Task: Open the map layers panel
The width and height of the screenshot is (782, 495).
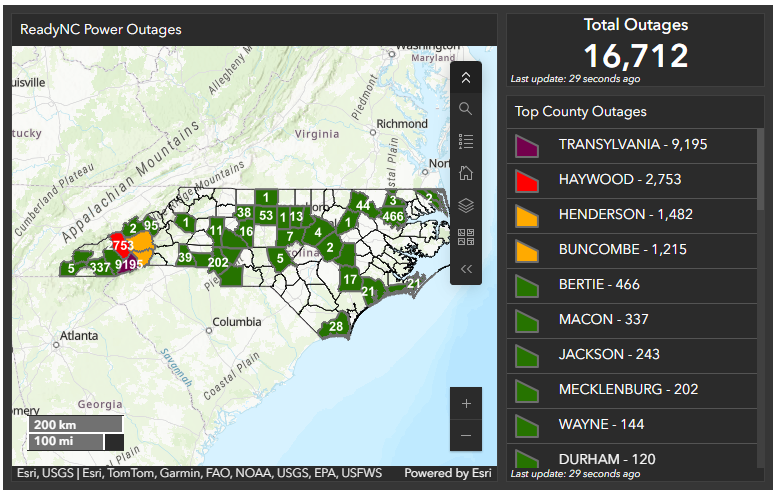Action: pyautogui.click(x=466, y=205)
